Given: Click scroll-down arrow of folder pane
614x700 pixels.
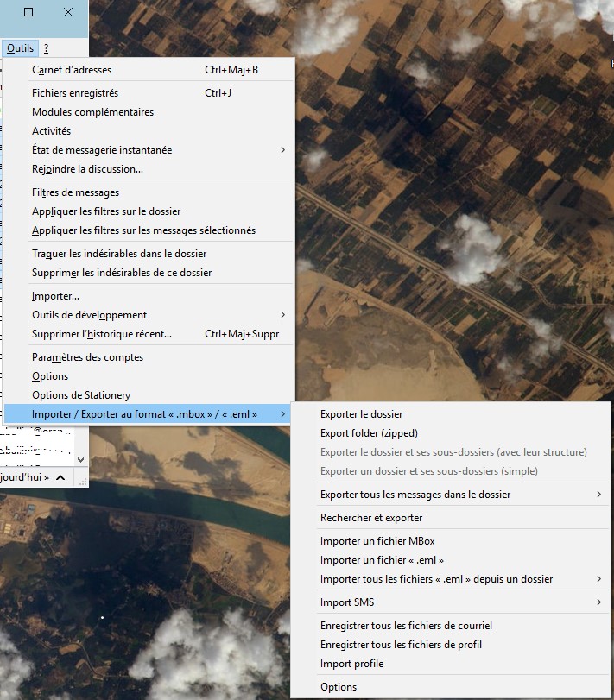Looking at the screenshot, I should coord(81,460).
